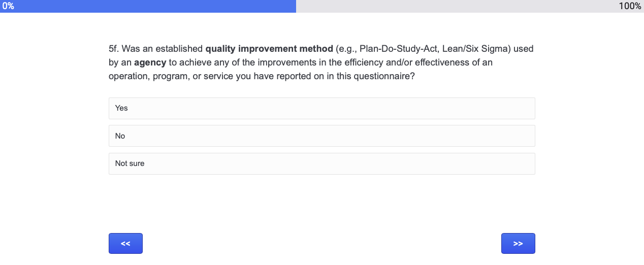Click the bold 'quality improvement method' text

point(269,49)
